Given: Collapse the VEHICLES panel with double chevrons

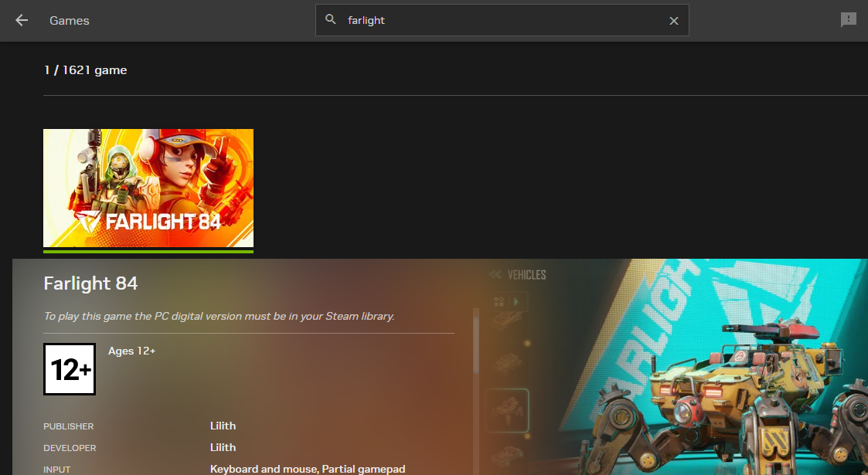Looking at the screenshot, I should [x=495, y=273].
